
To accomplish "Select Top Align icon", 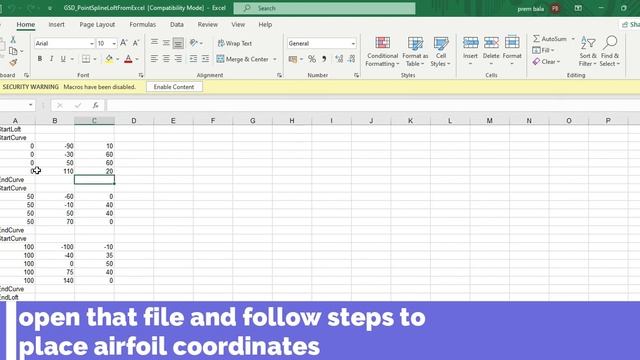I will 154,43.
